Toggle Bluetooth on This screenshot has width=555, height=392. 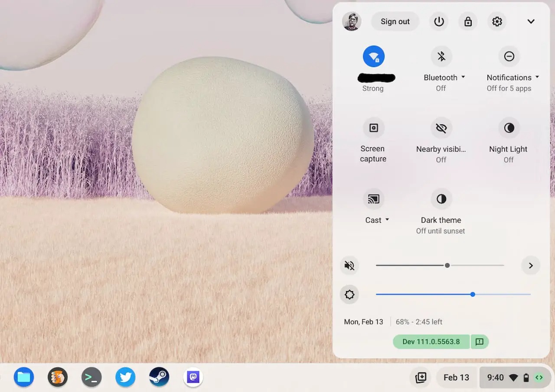(x=441, y=56)
